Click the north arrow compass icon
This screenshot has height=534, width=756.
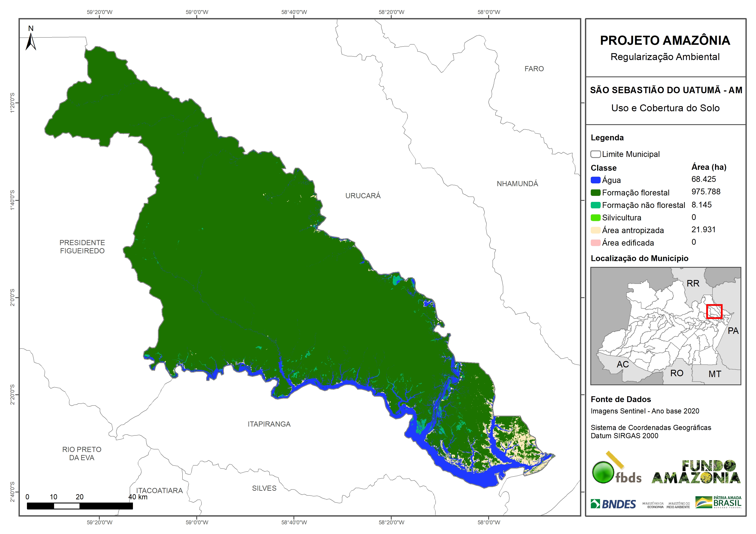31,40
